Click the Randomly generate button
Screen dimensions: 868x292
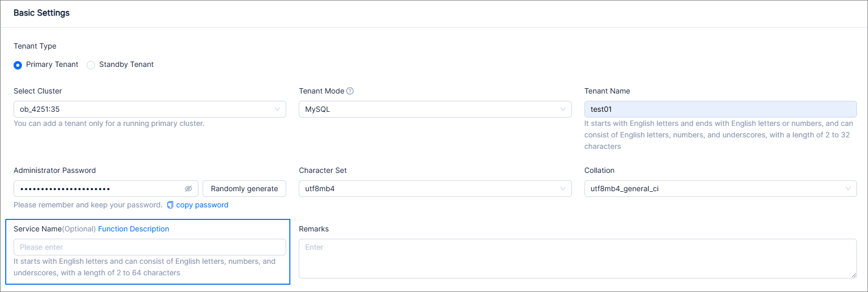coord(244,189)
